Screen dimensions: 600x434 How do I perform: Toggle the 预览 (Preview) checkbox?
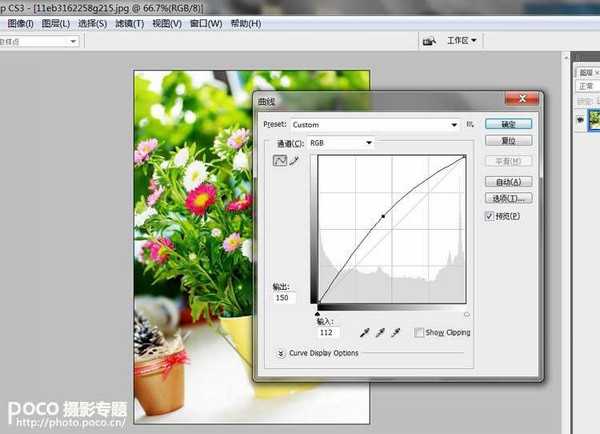coord(489,215)
